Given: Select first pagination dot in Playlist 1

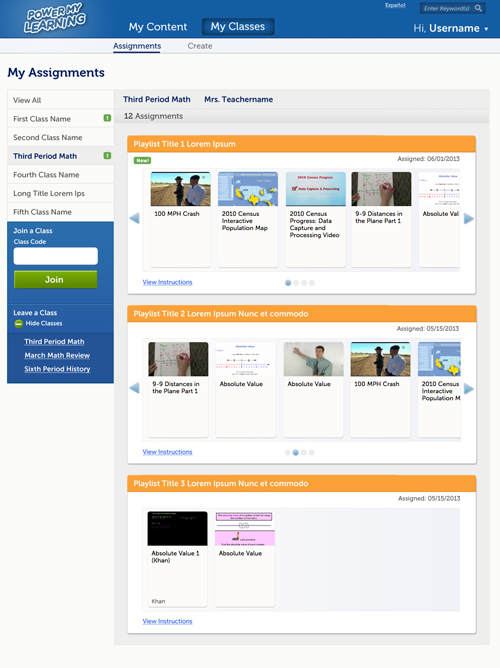Looking at the screenshot, I should (x=288, y=282).
